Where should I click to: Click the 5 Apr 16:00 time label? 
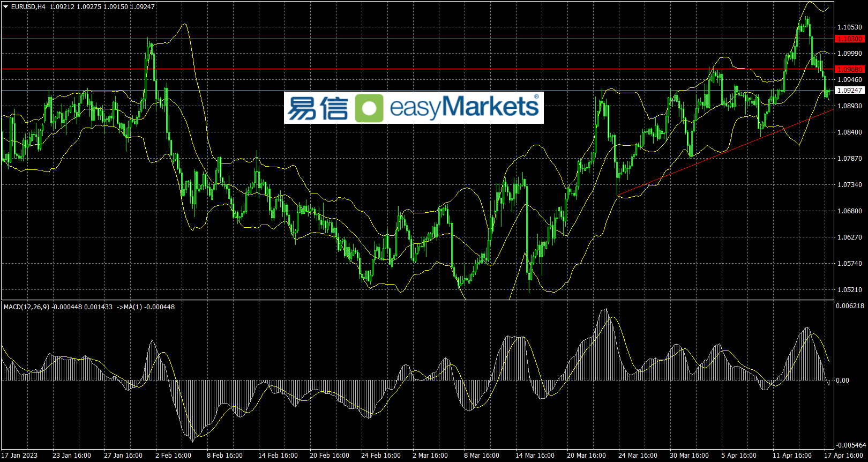739,456
